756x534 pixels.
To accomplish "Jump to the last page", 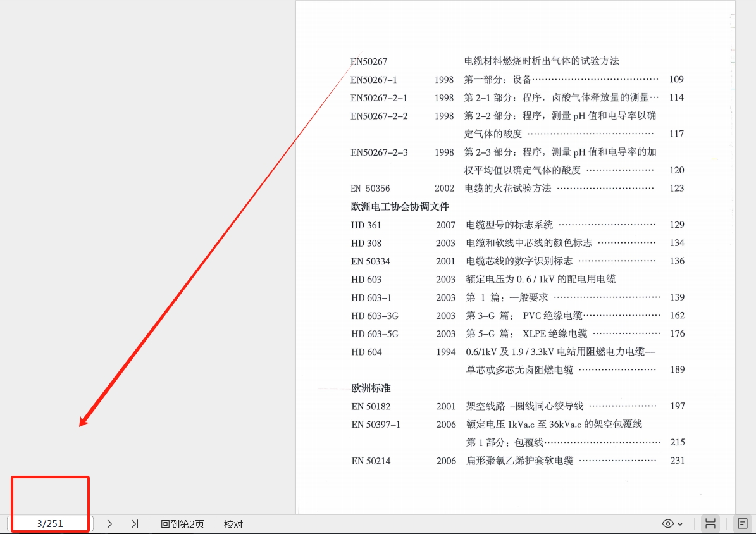I will (x=134, y=524).
